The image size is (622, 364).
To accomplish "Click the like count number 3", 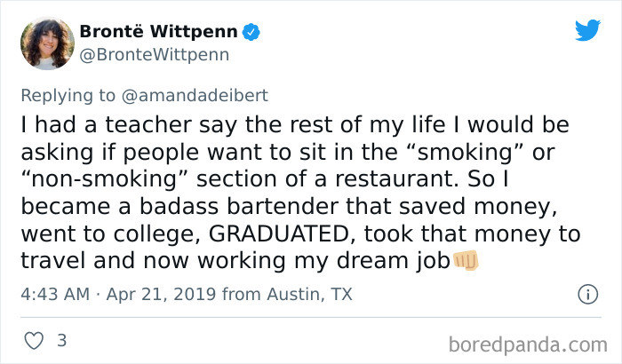I will click(x=61, y=339).
